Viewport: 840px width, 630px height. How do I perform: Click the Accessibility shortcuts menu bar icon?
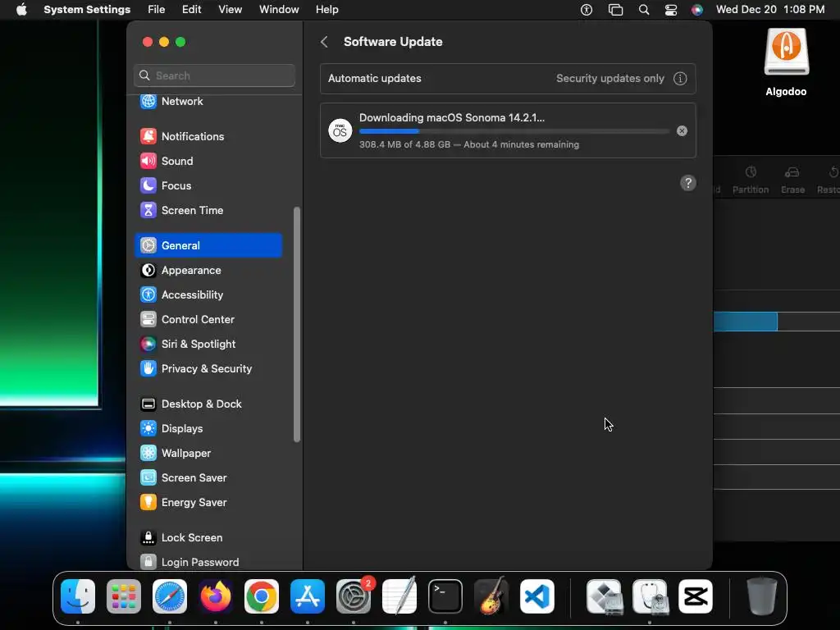(x=587, y=10)
